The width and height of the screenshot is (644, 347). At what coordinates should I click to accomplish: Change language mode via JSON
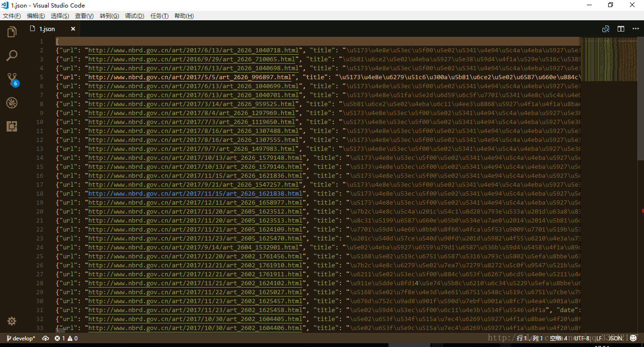click(x=615, y=339)
